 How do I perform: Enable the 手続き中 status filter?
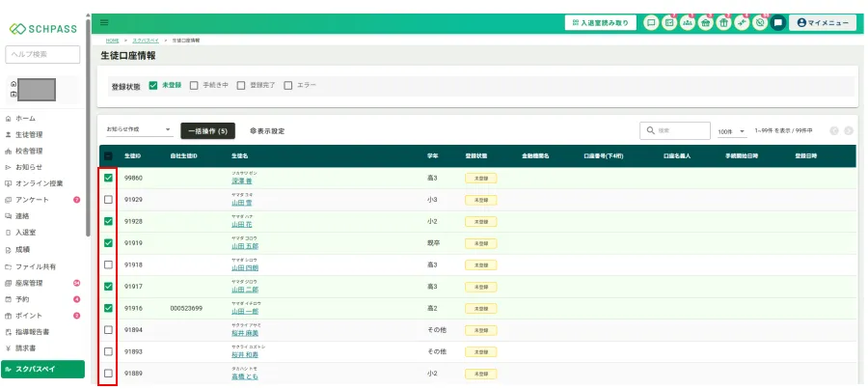(194, 85)
